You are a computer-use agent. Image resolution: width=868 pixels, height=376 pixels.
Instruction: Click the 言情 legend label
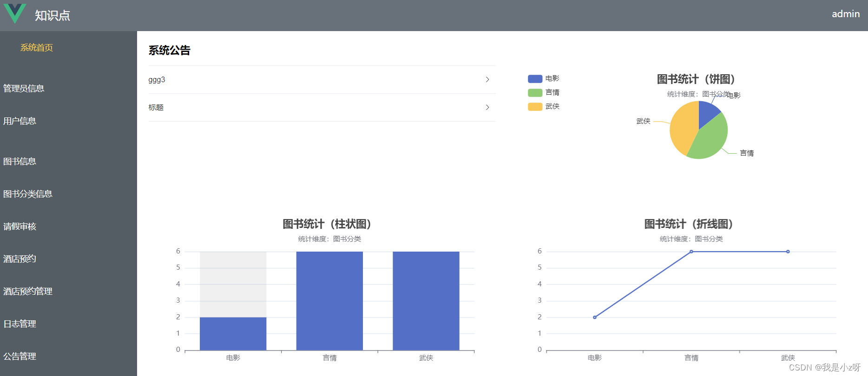tap(552, 92)
